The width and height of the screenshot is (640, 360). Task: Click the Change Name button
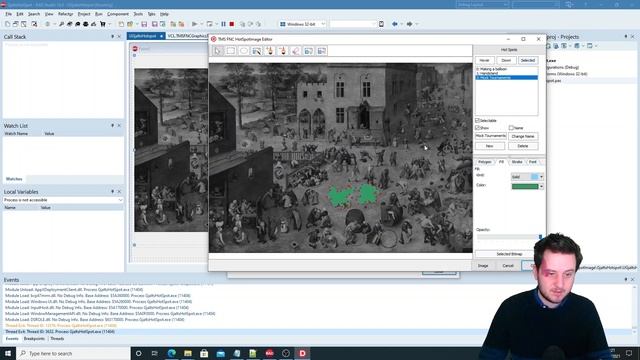click(x=523, y=136)
